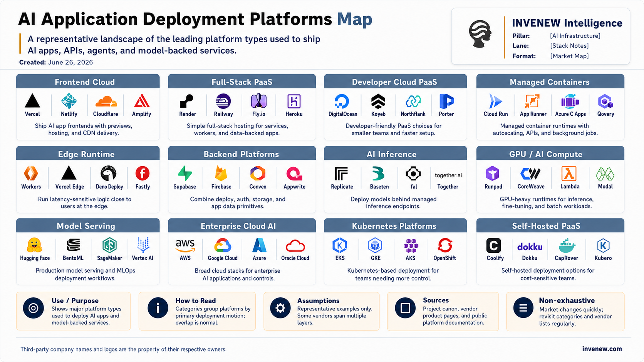
Task: Select the Lambda logo
Action: (569, 173)
